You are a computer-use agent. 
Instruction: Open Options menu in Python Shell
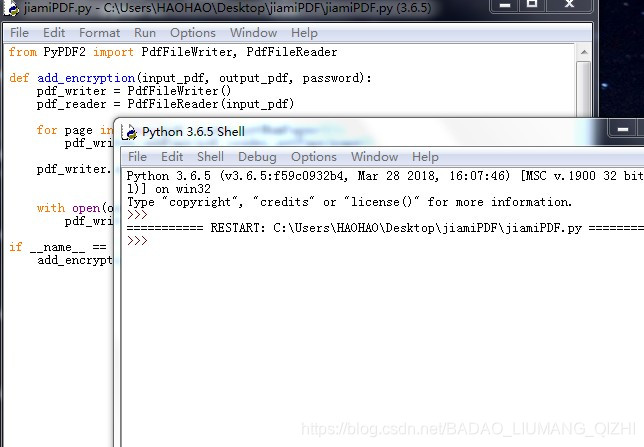click(x=314, y=157)
